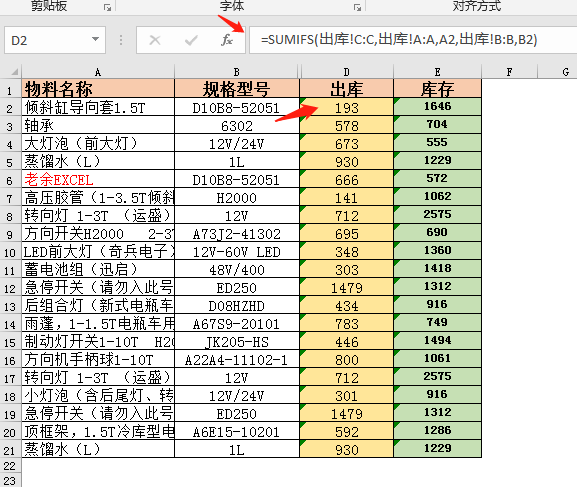Click outbound cell with value 695
Viewport: 577px width, 487px height.
click(347, 233)
